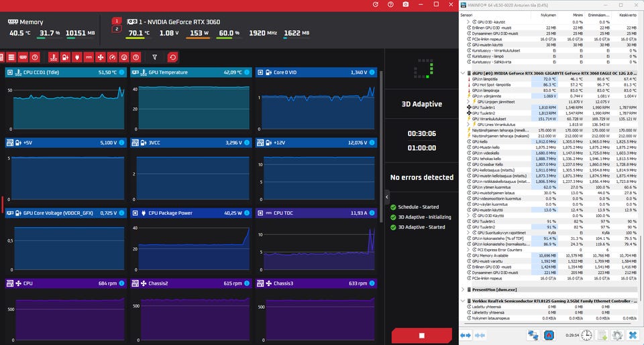This screenshot has height=345, width=644.
Task: Open HWiNFO settings gear icon
Action: tap(617, 335)
